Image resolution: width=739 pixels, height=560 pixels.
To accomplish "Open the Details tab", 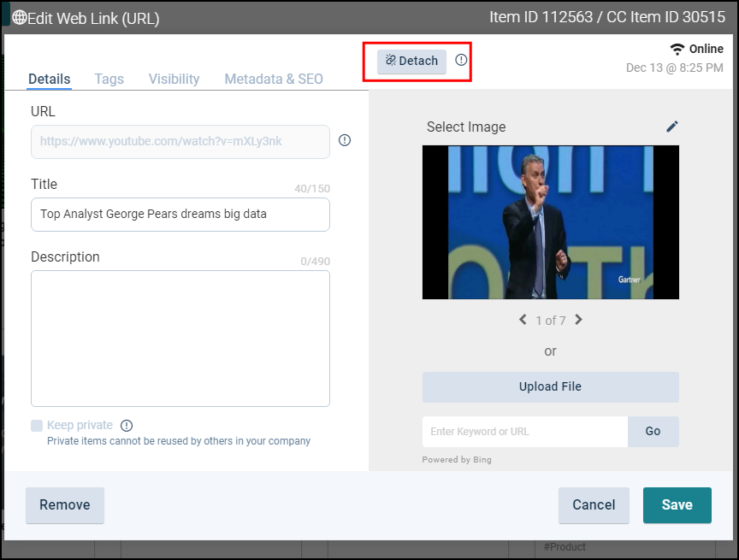I will point(50,79).
